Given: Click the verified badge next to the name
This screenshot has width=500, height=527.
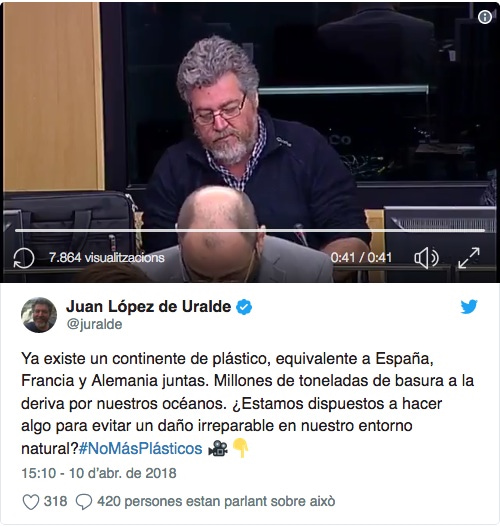Looking at the screenshot, I should pyautogui.click(x=244, y=307).
